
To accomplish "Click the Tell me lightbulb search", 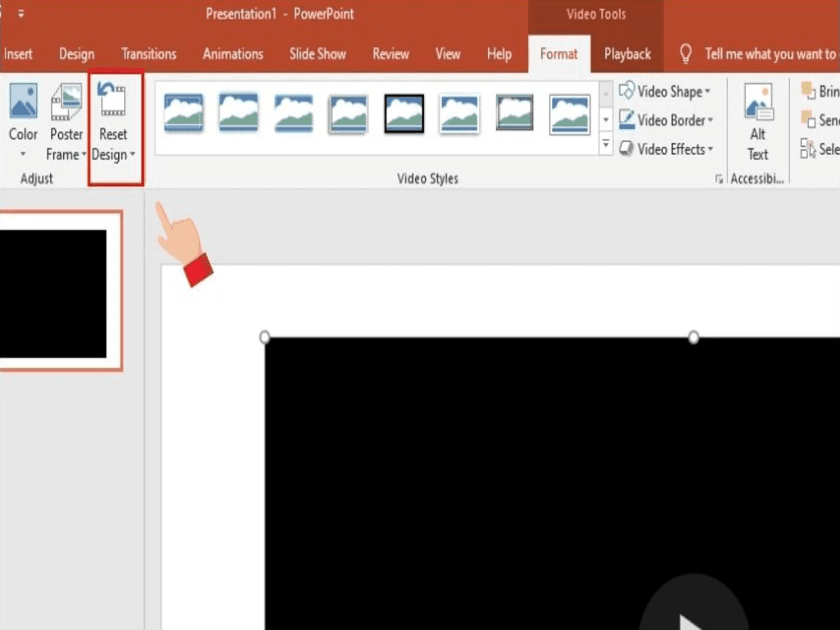I will pyautogui.click(x=686, y=54).
